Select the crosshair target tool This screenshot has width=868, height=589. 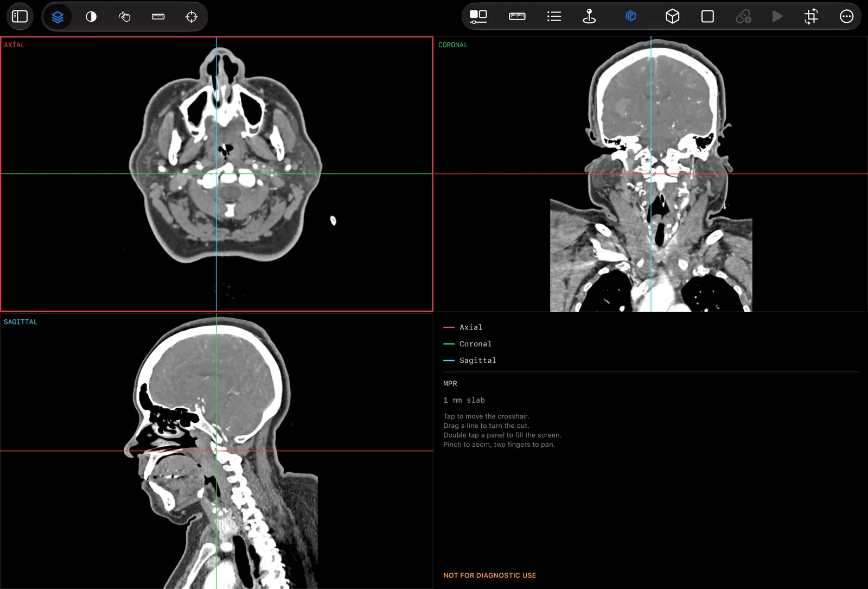coord(192,17)
